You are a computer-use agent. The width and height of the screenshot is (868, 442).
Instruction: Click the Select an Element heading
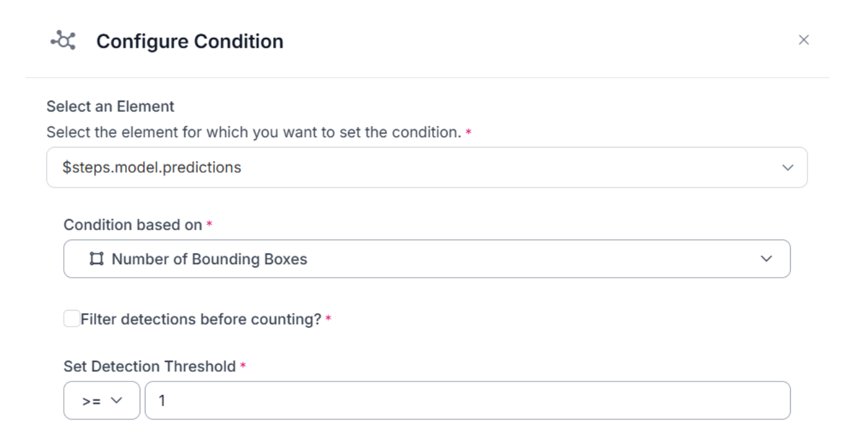pos(110,106)
